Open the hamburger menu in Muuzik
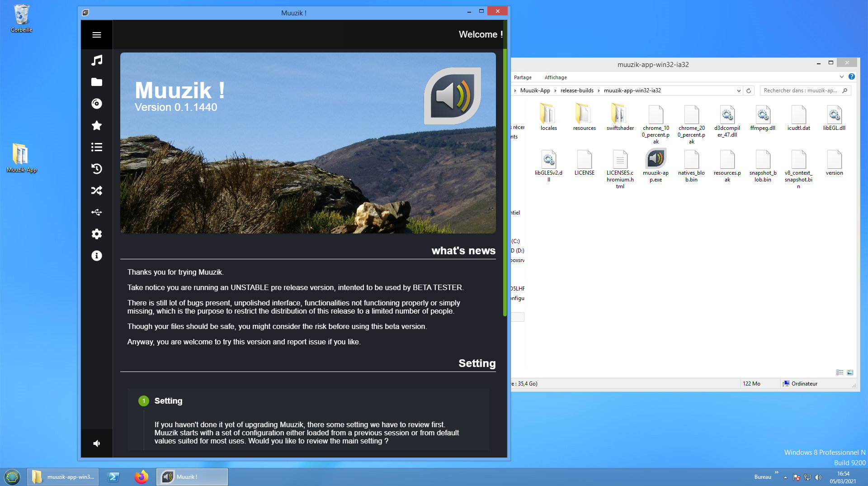Viewport: 868px width, 486px height. (96, 35)
